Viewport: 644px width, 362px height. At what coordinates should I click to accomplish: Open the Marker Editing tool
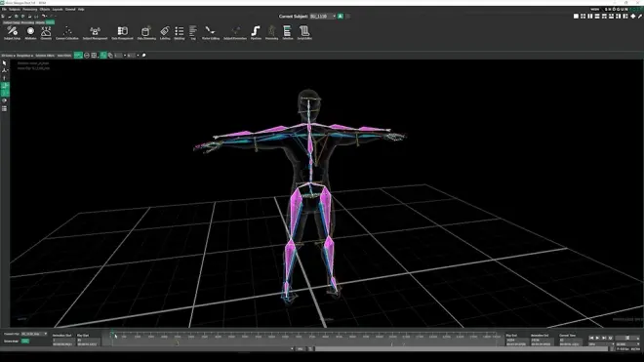point(211,33)
